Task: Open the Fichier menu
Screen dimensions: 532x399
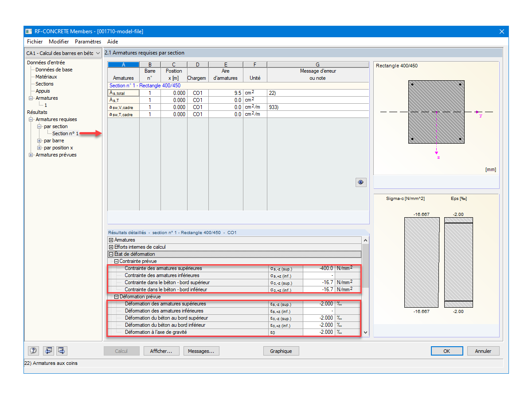Action: tap(35, 42)
